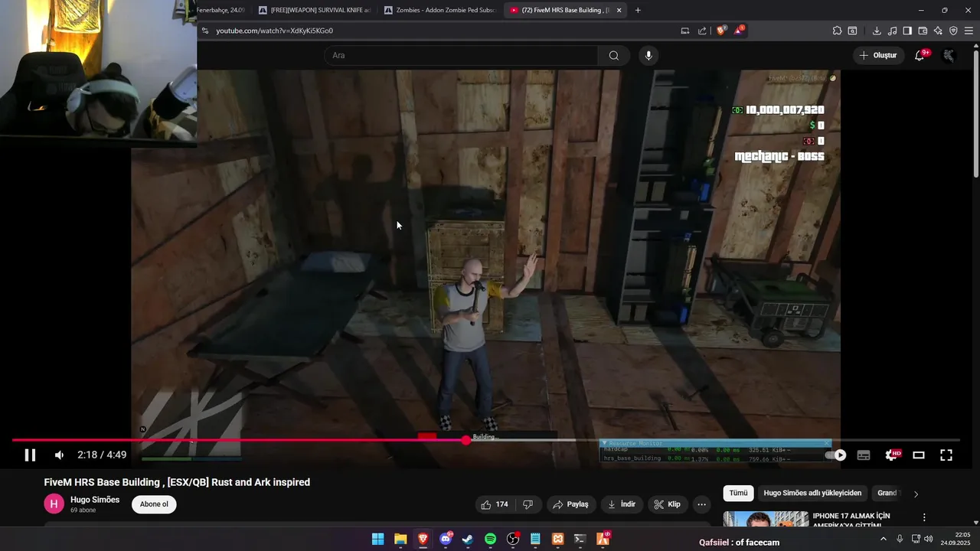
Task: Mute the video with speaker icon
Action: (x=60, y=455)
